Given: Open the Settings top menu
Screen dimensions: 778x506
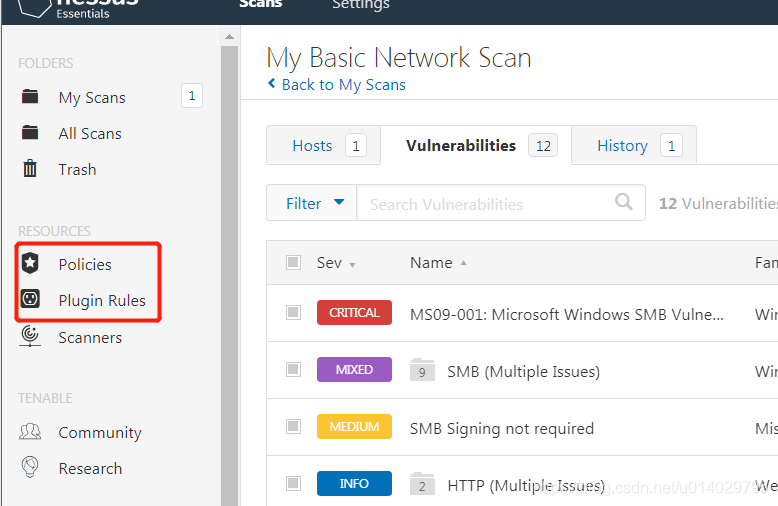Looking at the screenshot, I should (x=361, y=4).
